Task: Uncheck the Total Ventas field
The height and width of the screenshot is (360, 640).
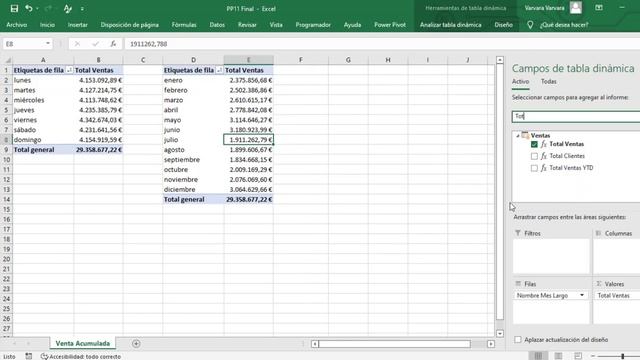Action: (x=534, y=144)
